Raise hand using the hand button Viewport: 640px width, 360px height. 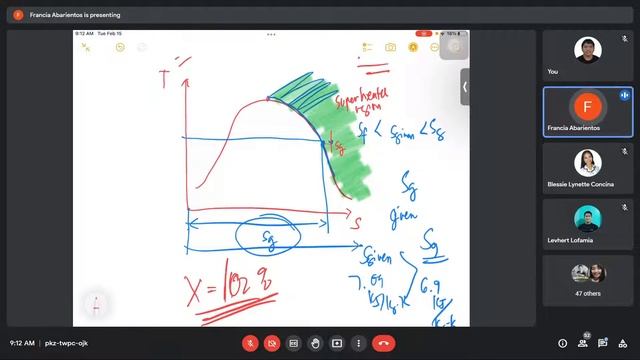pos(315,343)
